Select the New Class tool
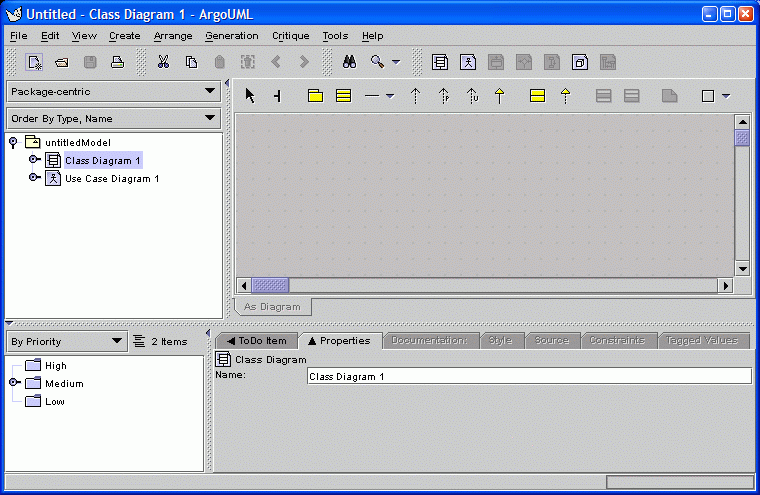 344,96
